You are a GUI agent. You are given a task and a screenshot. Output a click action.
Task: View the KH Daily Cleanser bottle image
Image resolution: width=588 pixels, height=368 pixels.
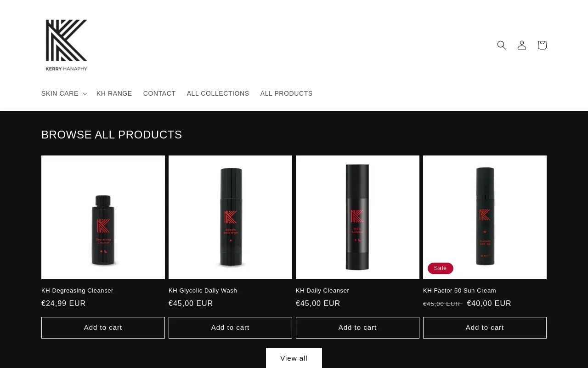coord(357,217)
